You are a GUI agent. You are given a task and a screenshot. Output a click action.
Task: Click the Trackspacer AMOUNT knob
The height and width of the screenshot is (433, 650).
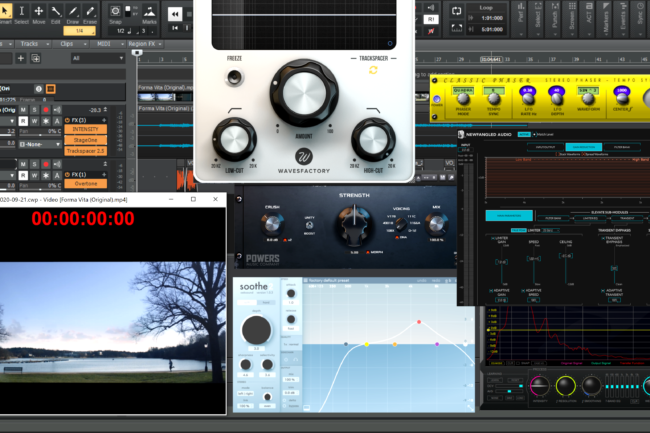(304, 93)
